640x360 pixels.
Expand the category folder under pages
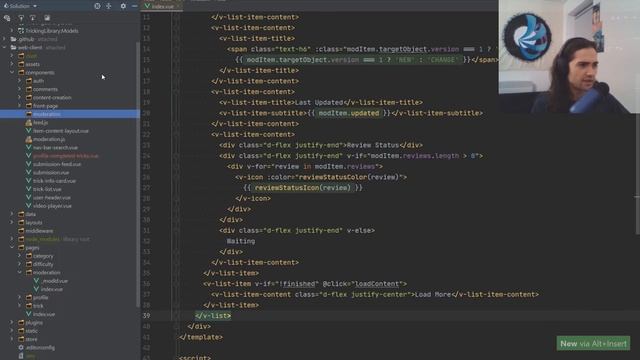(19, 256)
